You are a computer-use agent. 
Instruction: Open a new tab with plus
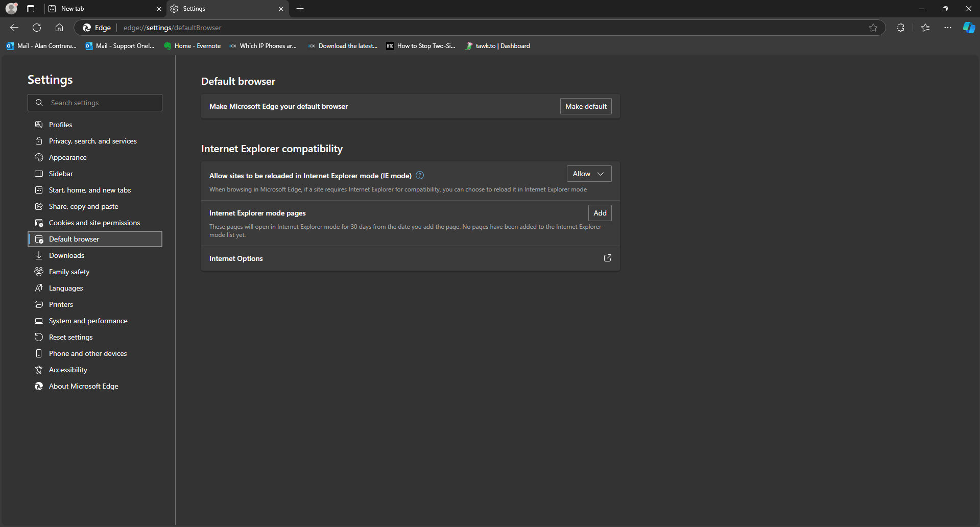click(300, 9)
